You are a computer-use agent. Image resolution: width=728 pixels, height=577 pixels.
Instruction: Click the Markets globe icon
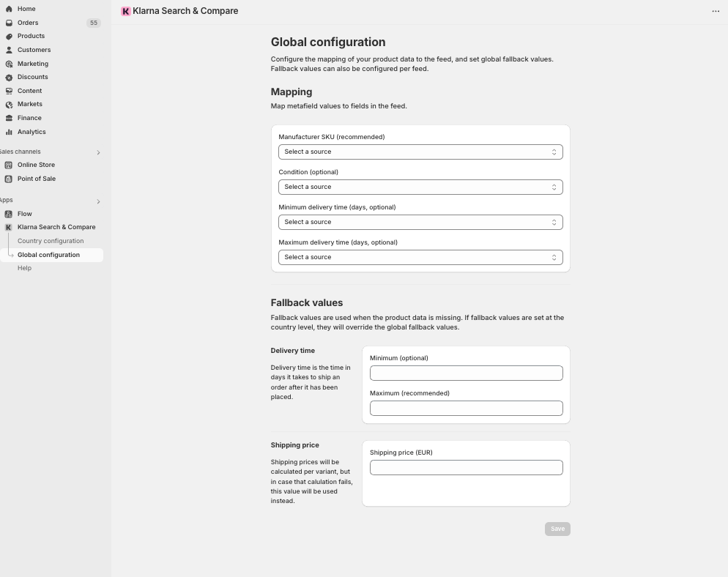9,105
